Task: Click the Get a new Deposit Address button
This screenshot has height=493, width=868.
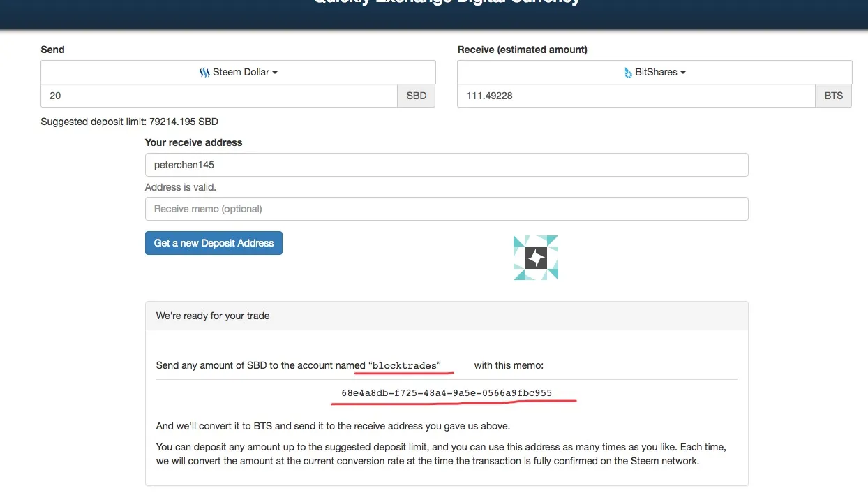Action: point(214,243)
